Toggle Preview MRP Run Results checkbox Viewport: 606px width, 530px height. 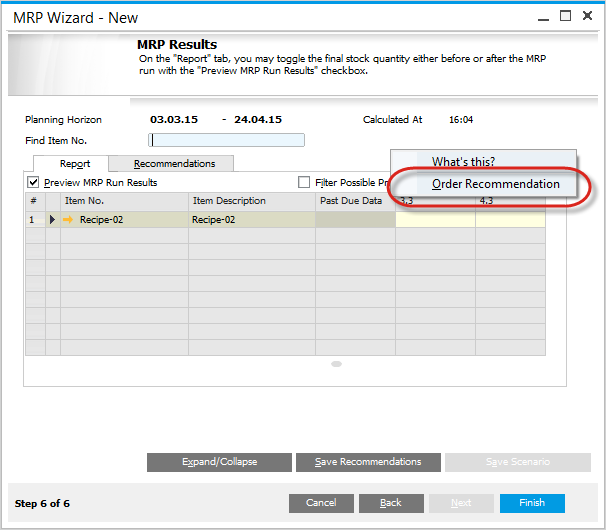[x=33, y=183]
